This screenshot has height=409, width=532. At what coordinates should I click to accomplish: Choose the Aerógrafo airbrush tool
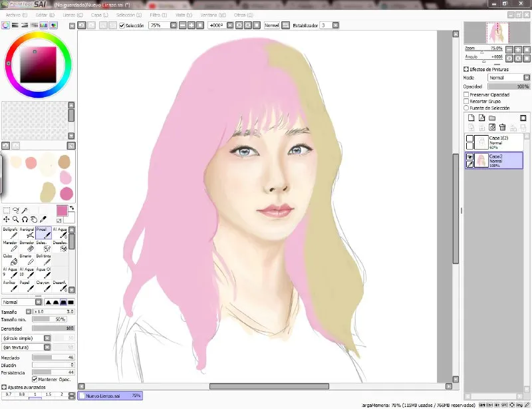click(x=27, y=233)
